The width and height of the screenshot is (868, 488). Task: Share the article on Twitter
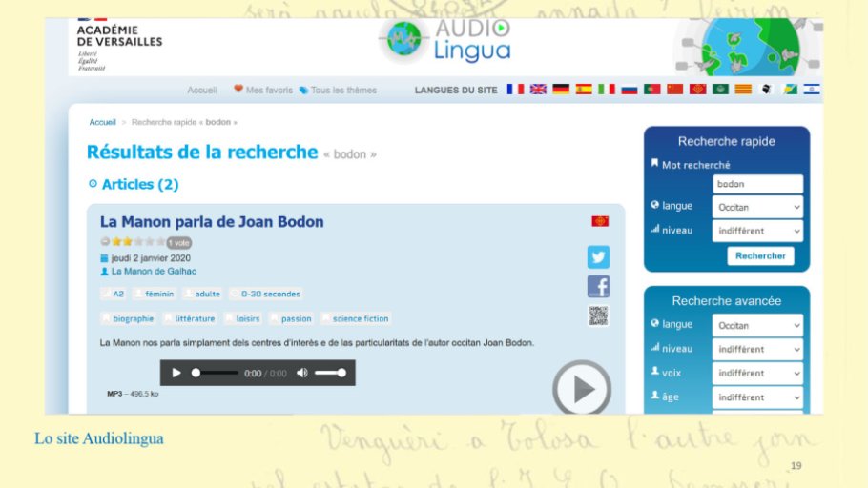[x=598, y=257]
